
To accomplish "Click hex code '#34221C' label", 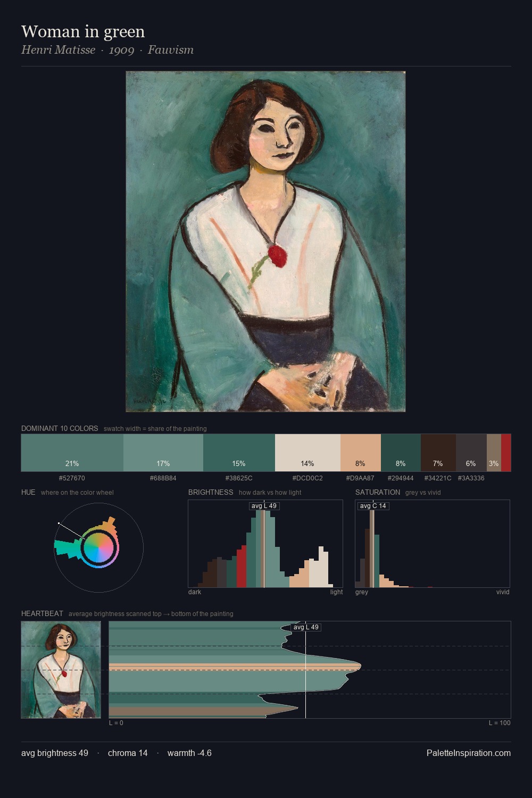I will [x=438, y=478].
